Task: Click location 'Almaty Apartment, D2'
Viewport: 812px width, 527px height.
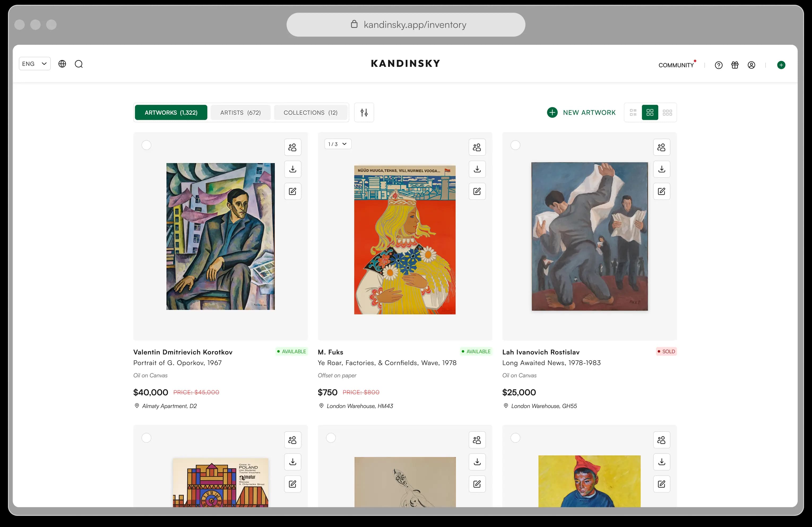Action: pyautogui.click(x=166, y=406)
